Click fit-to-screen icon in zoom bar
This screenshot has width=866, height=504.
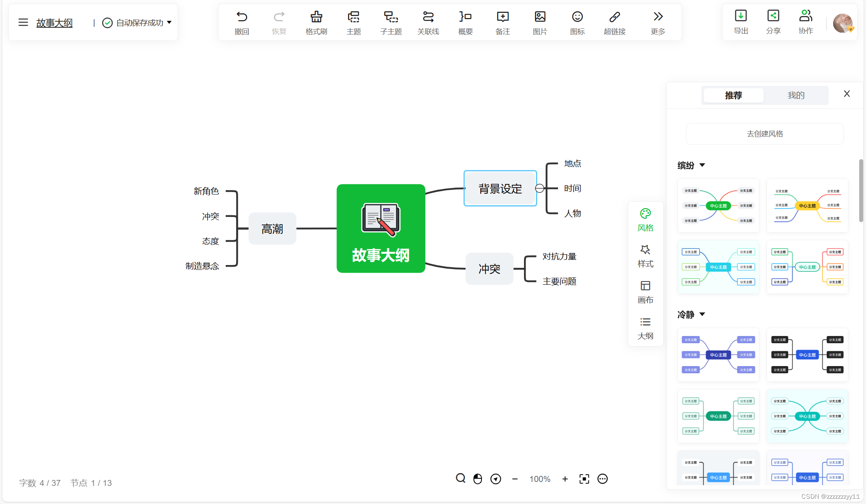pos(584,479)
